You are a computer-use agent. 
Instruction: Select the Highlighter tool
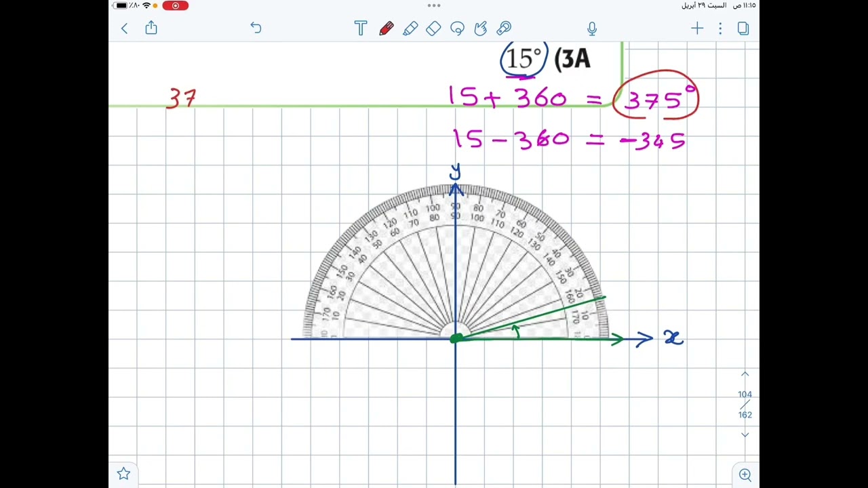click(x=410, y=28)
